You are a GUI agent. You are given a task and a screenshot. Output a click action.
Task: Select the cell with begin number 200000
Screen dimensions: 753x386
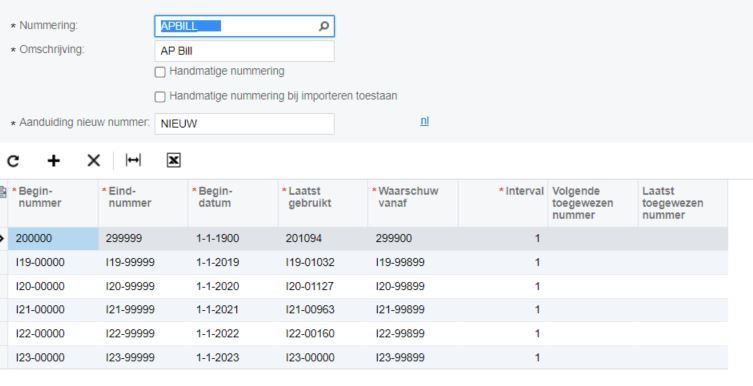pyautogui.click(x=53, y=239)
